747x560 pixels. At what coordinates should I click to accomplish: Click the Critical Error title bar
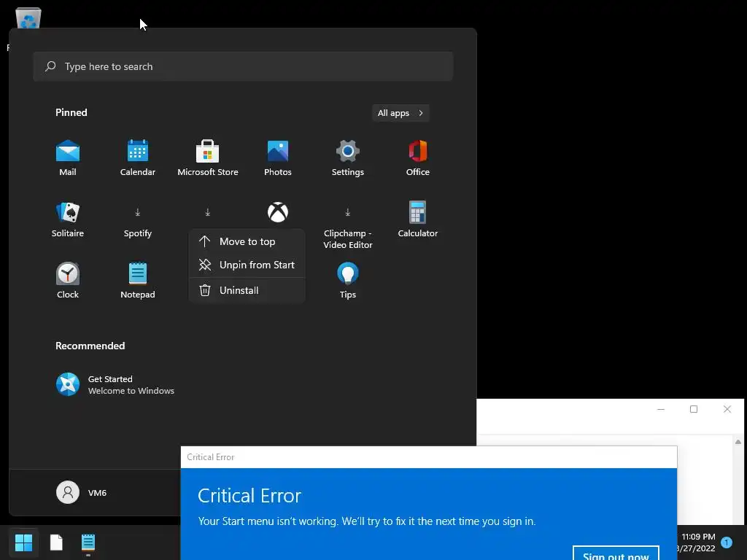tap(429, 457)
